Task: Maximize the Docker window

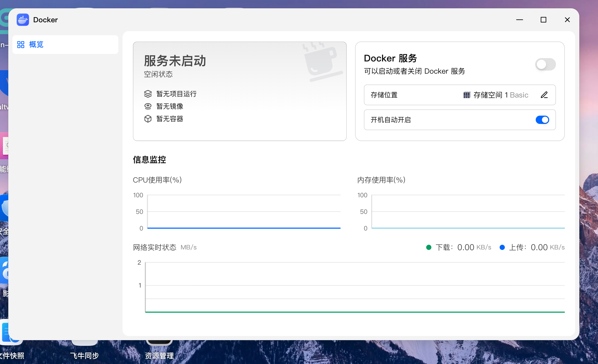Action: tap(543, 20)
